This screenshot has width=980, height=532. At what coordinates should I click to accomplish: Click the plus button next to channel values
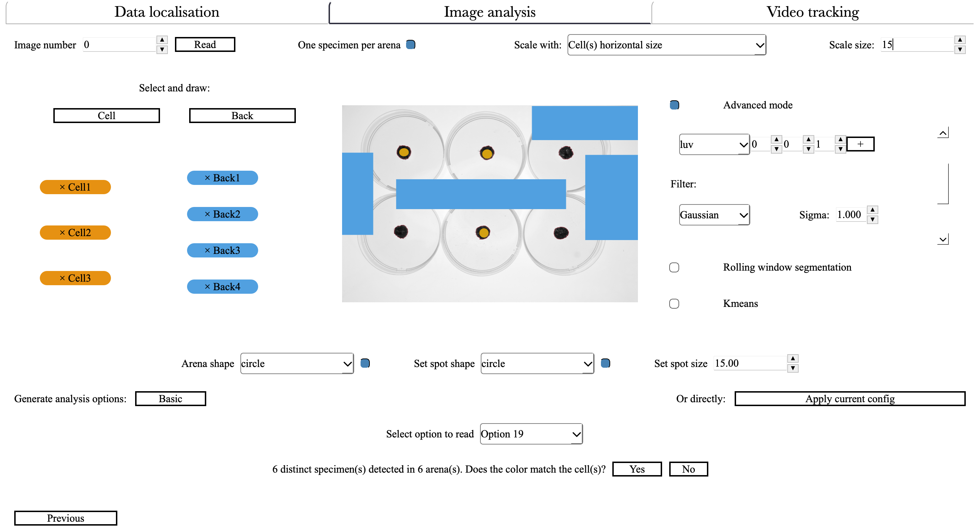[x=860, y=144]
